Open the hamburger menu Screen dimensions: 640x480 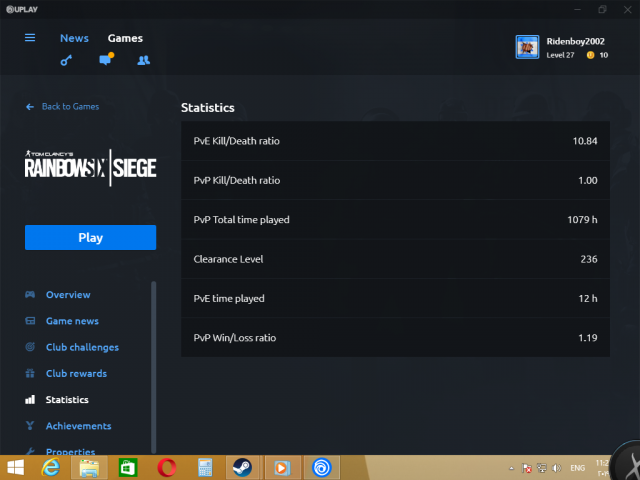30,38
